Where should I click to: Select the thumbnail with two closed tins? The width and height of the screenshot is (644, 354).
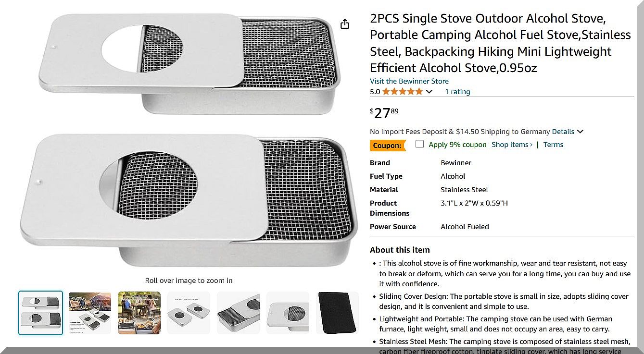click(x=189, y=313)
